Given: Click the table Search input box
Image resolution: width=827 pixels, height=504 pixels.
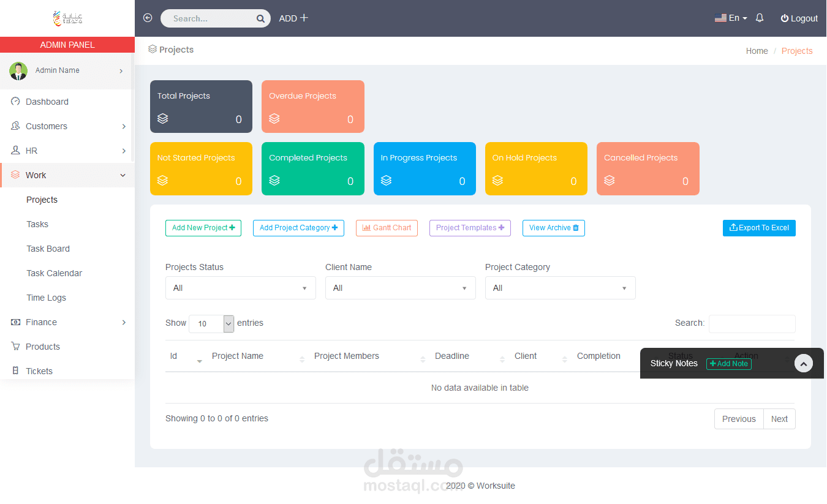Looking at the screenshot, I should pos(752,324).
